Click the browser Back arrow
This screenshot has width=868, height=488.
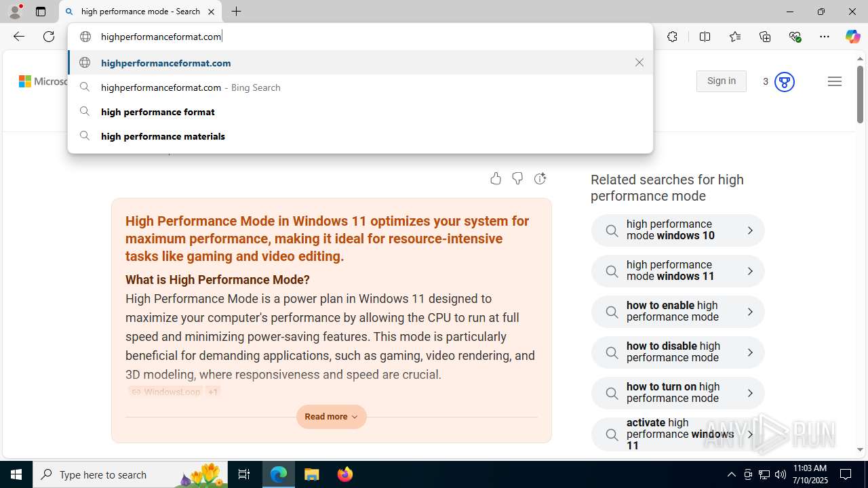coord(19,37)
